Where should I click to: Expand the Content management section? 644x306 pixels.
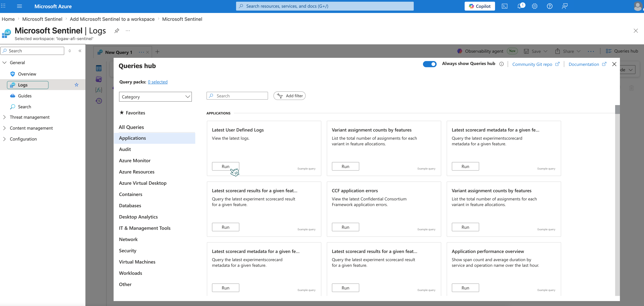click(4, 128)
